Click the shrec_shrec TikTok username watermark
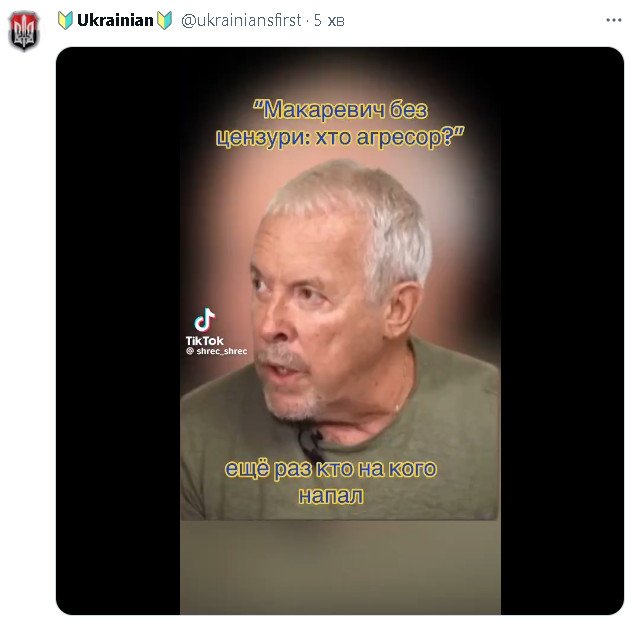The image size is (631, 621). click(217, 351)
